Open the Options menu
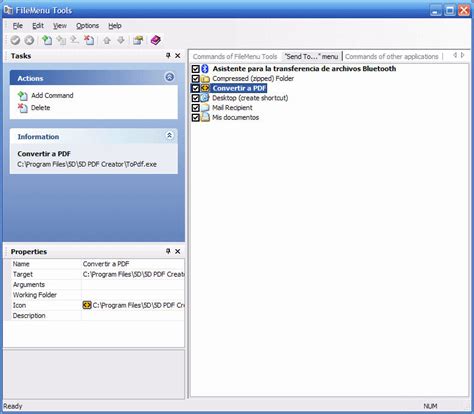This screenshot has height=414, width=474. (87, 26)
